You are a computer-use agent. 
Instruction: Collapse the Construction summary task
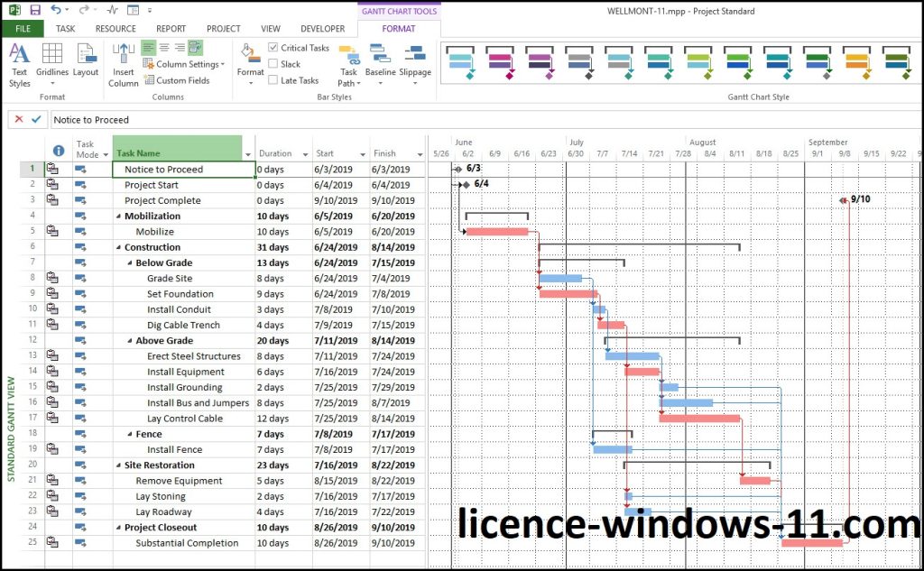[116, 247]
